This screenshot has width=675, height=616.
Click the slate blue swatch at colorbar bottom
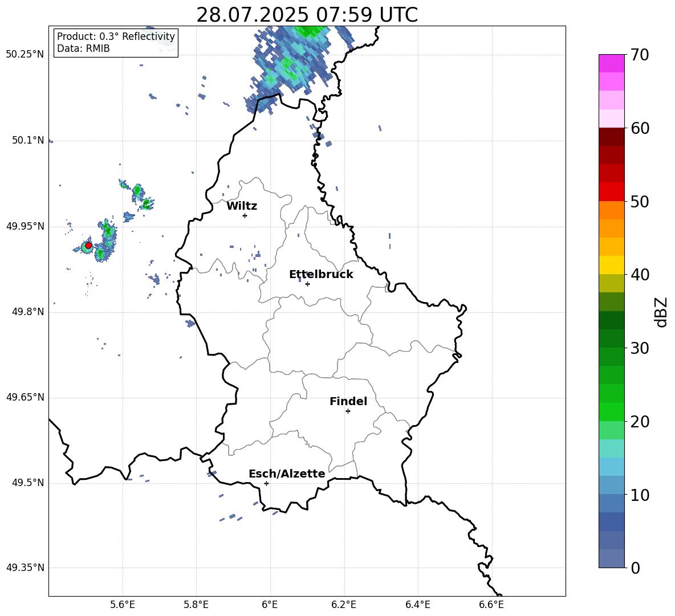tap(612, 558)
